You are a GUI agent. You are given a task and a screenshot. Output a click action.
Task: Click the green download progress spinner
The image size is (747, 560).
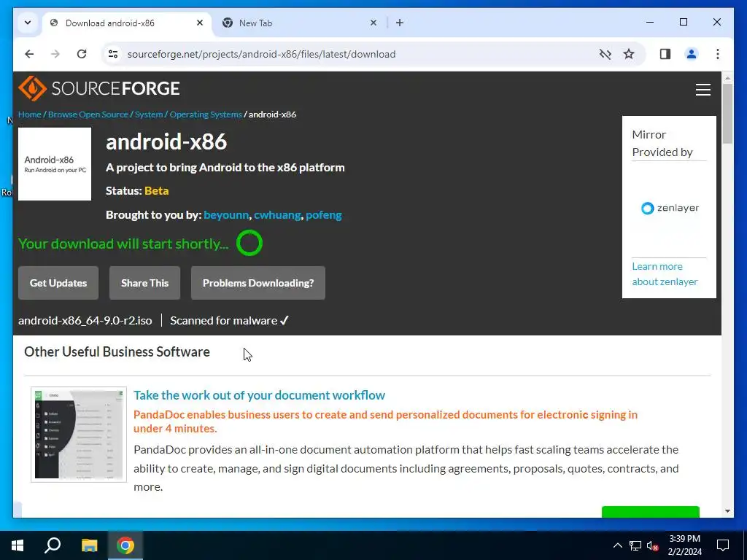tap(249, 243)
